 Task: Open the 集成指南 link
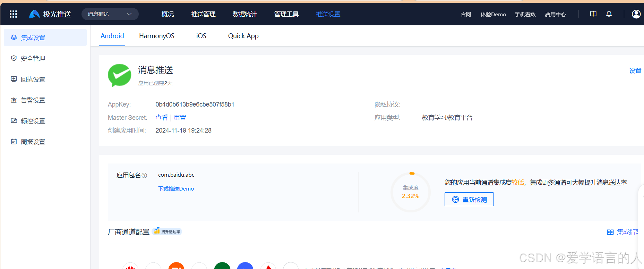(623, 232)
